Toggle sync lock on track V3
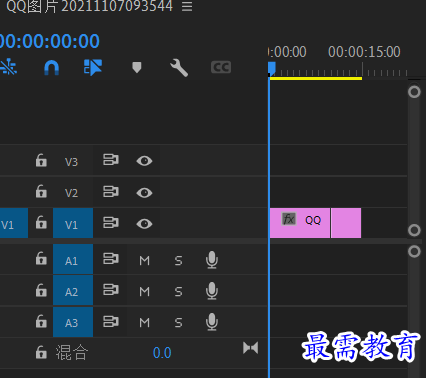 click(111, 160)
